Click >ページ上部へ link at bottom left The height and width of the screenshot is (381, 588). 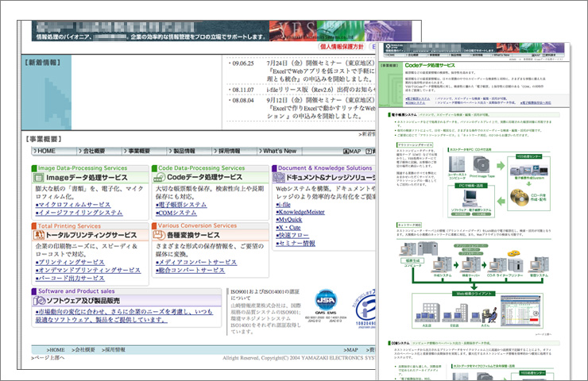(48, 358)
